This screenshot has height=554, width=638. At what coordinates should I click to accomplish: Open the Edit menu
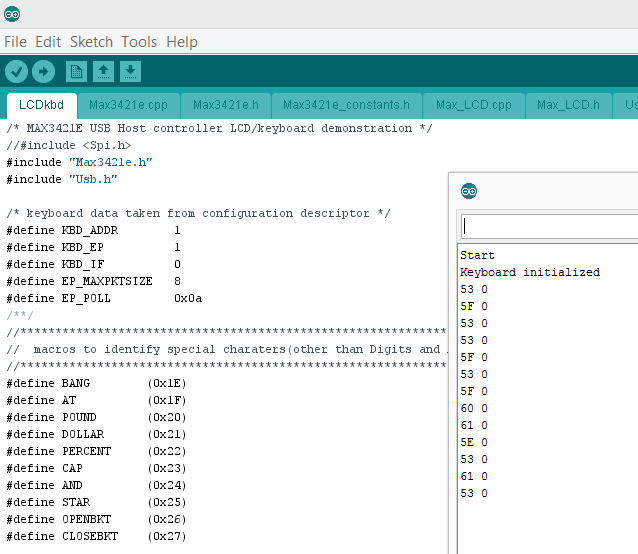[48, 42]
